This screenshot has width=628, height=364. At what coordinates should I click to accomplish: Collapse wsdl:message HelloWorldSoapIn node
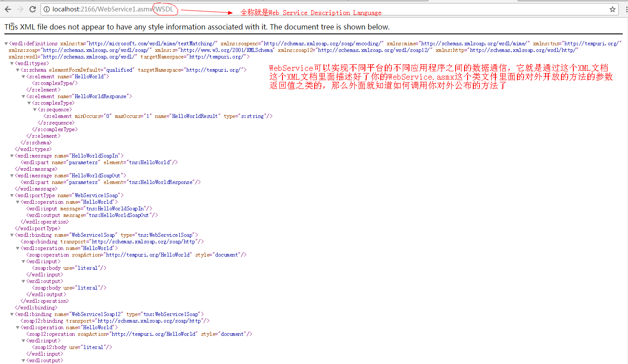pyautogui.click(x=12, y=156)
